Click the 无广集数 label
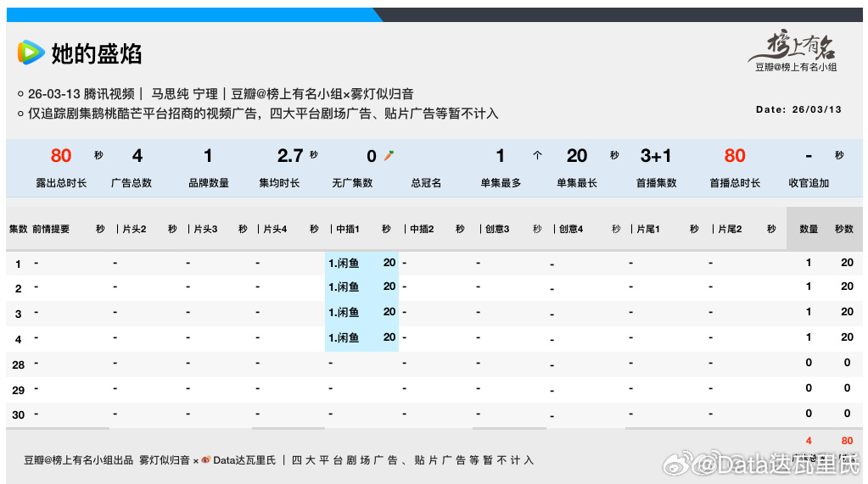 [x=352, y=182]
